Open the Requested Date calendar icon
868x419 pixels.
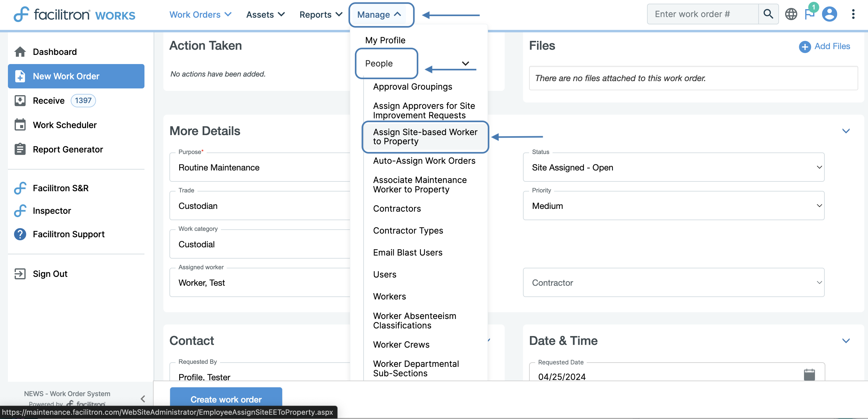pyautogui.click(x=809, y=374)
